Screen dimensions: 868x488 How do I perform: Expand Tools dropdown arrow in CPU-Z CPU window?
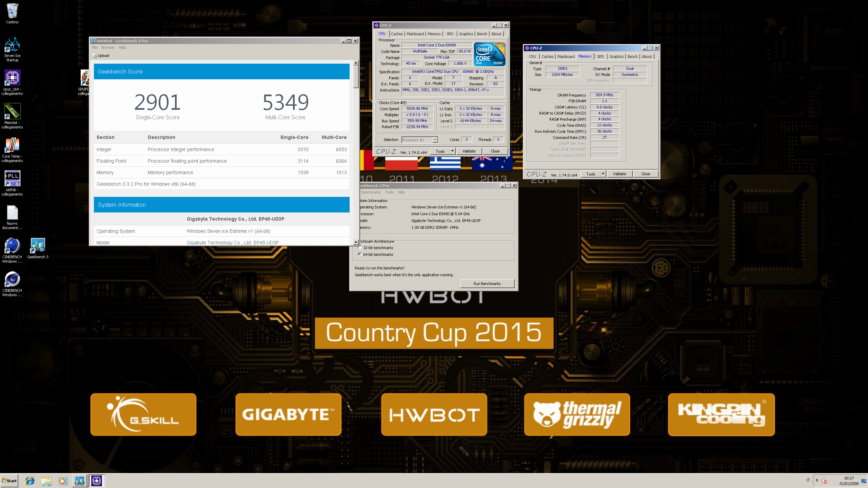pos(452,151)
